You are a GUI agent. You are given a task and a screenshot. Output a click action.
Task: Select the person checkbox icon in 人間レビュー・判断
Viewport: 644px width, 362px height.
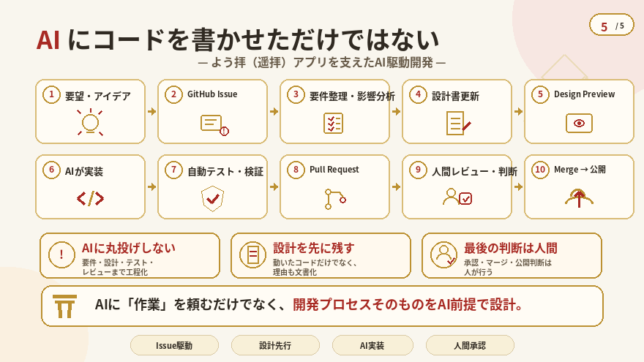457,197
